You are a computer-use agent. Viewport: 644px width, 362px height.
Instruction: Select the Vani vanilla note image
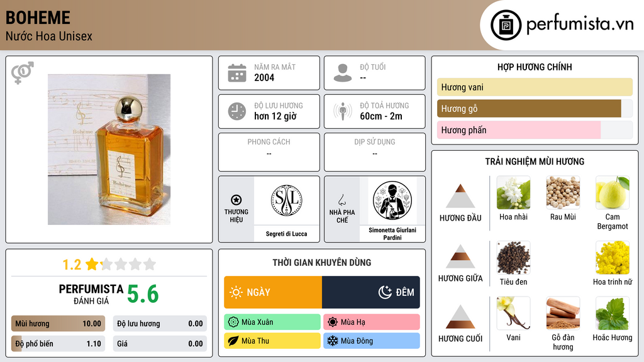513,314
